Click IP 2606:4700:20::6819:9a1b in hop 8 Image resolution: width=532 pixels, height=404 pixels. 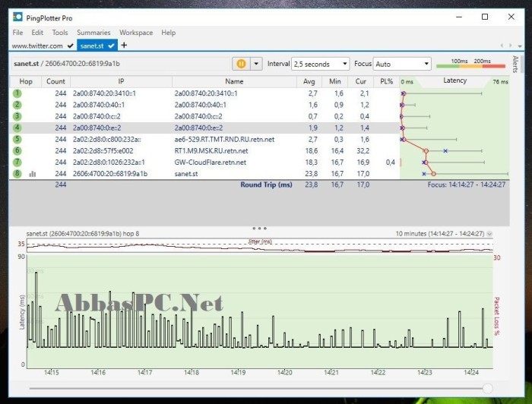point(110,174)
